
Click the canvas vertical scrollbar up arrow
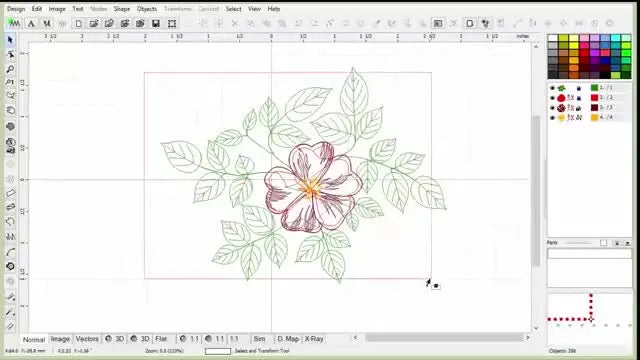pos(536,47)
